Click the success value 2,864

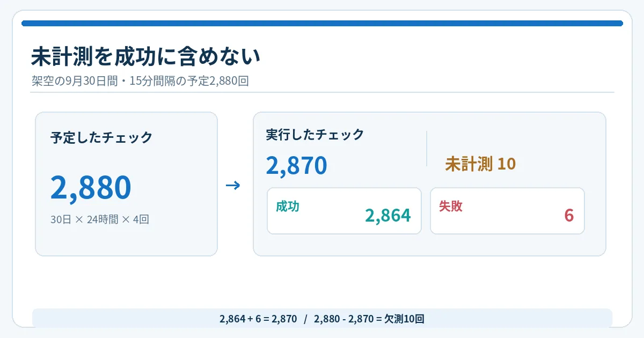[388, 215]
